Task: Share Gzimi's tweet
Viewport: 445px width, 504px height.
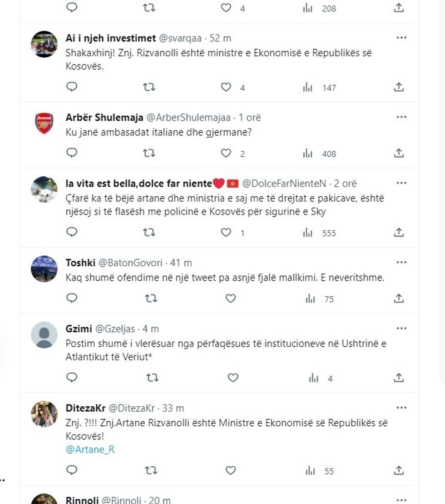Action: pyautogui.click(x=399, y=378)
